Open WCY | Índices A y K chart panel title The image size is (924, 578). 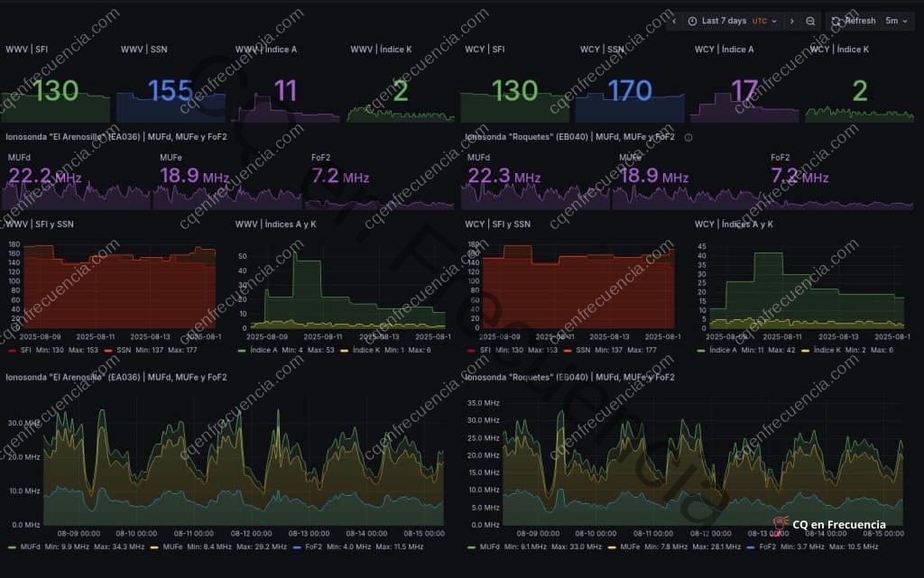(x=734, y=224)
